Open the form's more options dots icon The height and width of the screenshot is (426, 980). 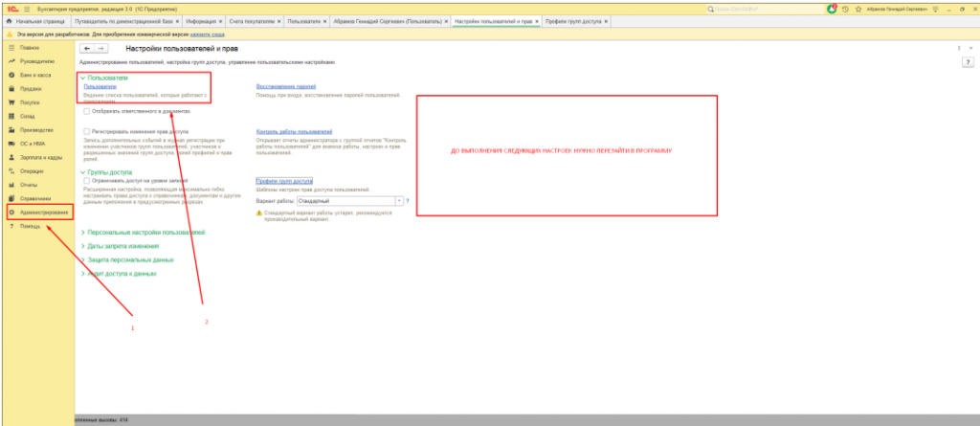coord(959,48)
